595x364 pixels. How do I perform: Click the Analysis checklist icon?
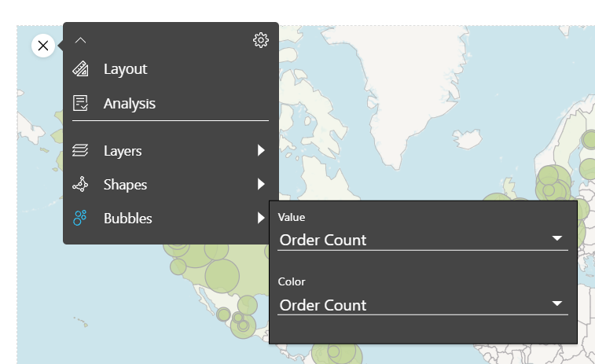click(80, 103)
